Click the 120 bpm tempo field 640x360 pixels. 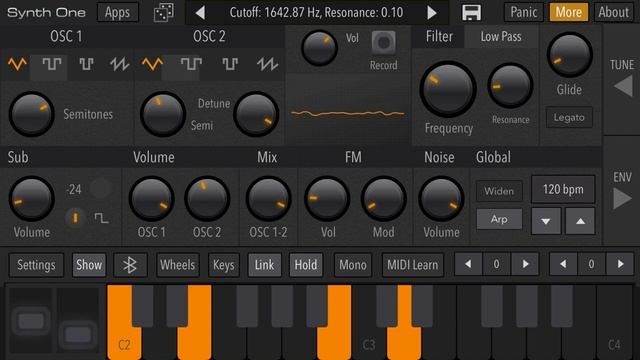point(563,189)
